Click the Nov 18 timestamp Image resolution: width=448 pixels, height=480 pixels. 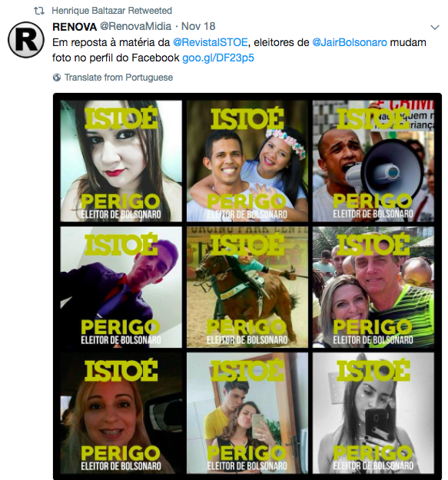198,26
